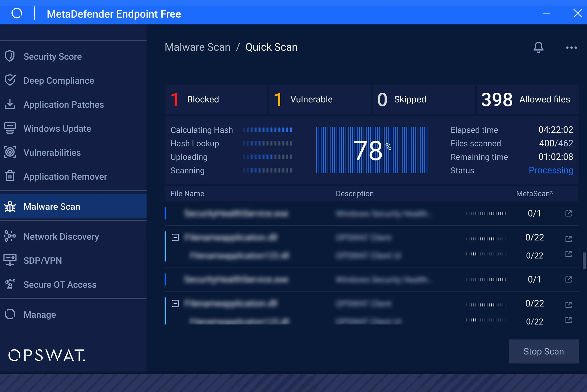The width and height of the screenshot is (587, 392).
Task: Expand the first collapsed file entry
Action: (175, 238)
